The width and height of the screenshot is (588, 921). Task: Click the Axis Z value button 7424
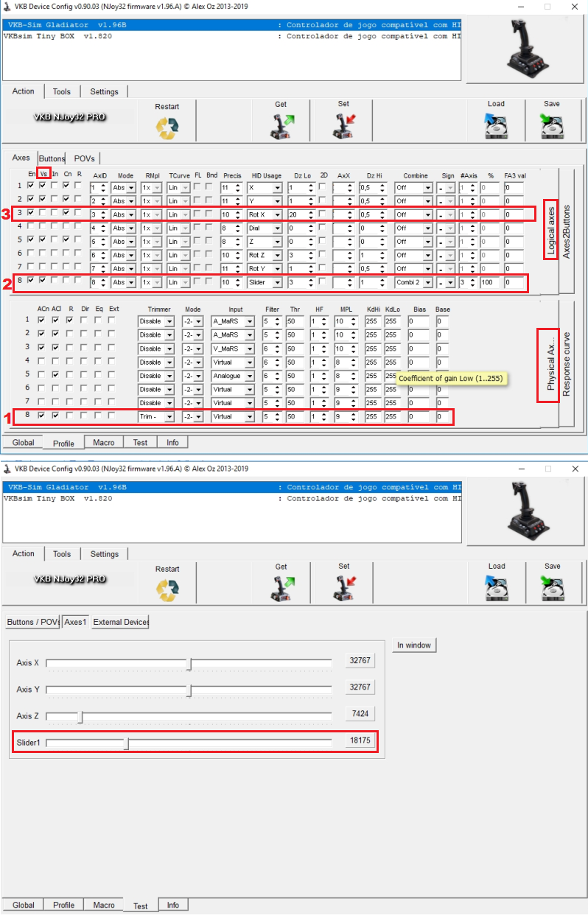pos(360,713)
